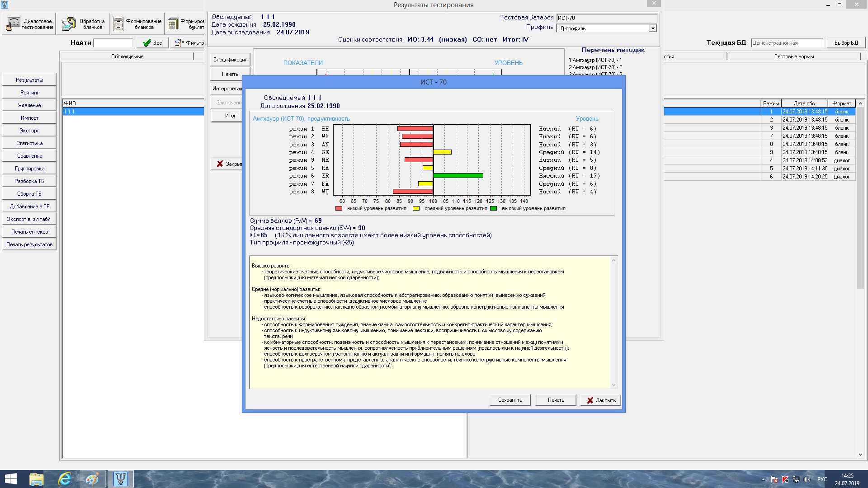Click the Найти search input field
This screenshot has height=488, width=868.
click(113, 43)
